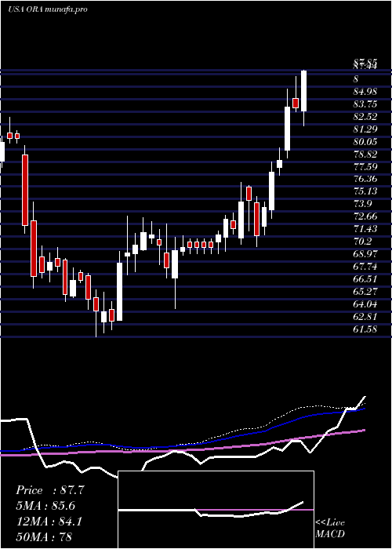Select the 71.43 price axis label

(365, 229)
